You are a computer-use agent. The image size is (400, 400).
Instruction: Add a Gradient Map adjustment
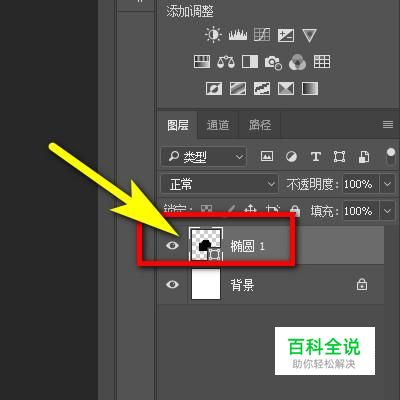(310, 89)
